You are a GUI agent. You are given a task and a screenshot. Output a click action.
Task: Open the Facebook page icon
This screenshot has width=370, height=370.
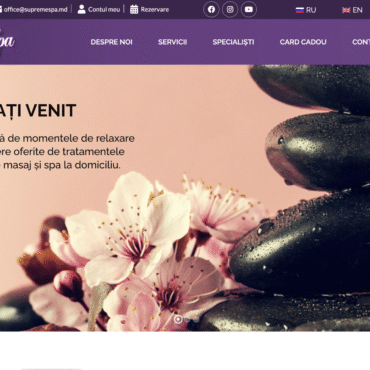[x=211, y=9]
